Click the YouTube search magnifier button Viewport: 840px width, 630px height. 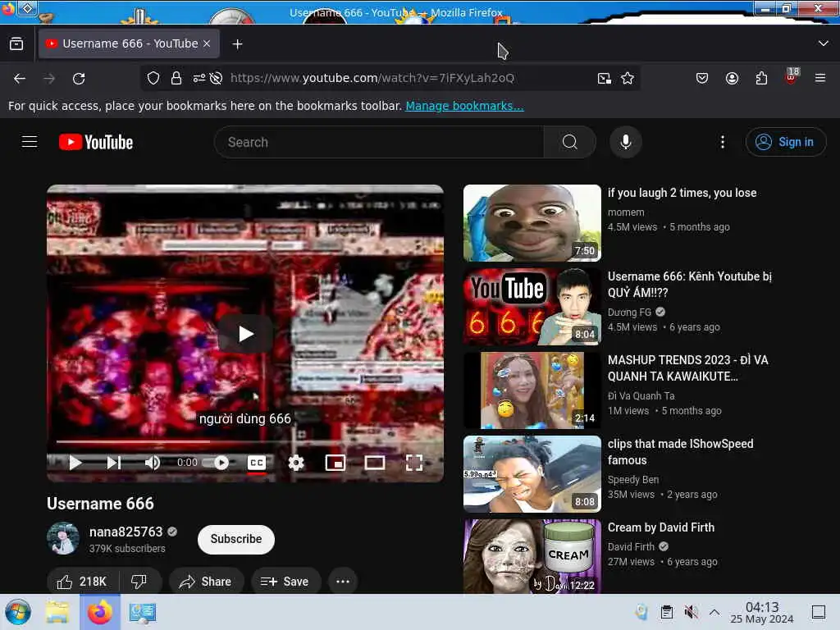tap(570, 142)
